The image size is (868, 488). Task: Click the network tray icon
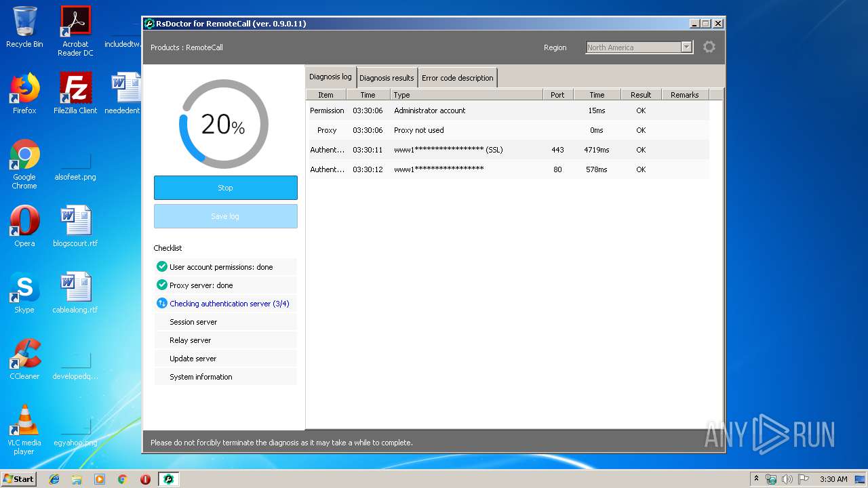pos(771,479)
